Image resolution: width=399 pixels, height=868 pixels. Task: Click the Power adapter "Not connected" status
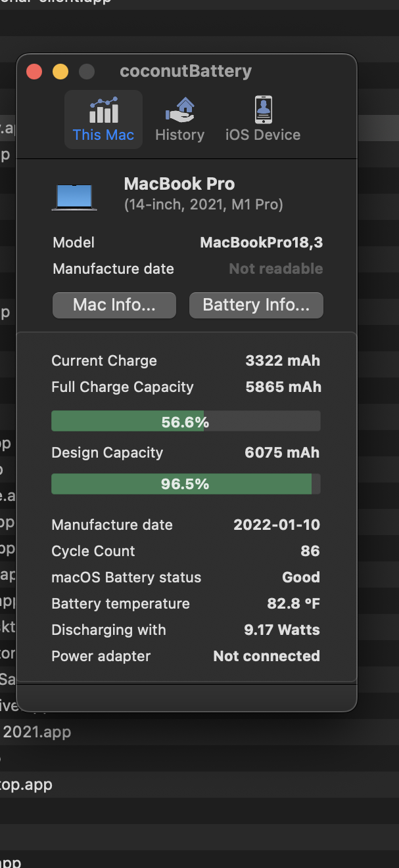click(266, 657)
